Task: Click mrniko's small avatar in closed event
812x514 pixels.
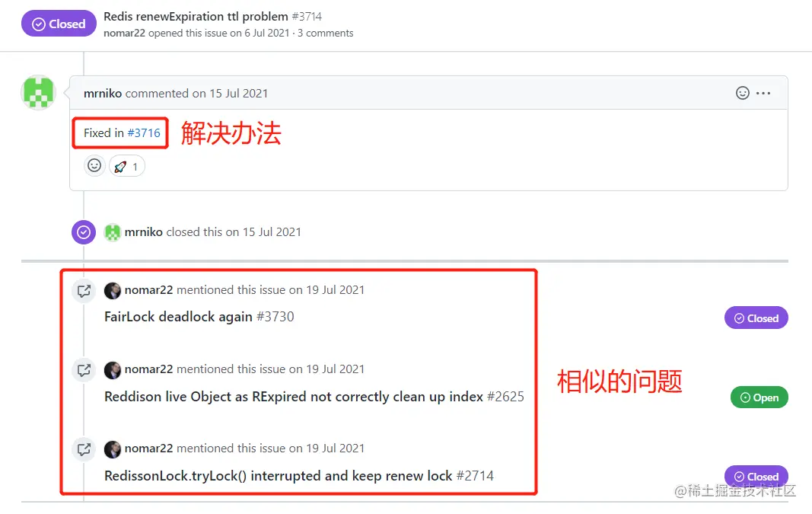Action: [x=112, y=232]
